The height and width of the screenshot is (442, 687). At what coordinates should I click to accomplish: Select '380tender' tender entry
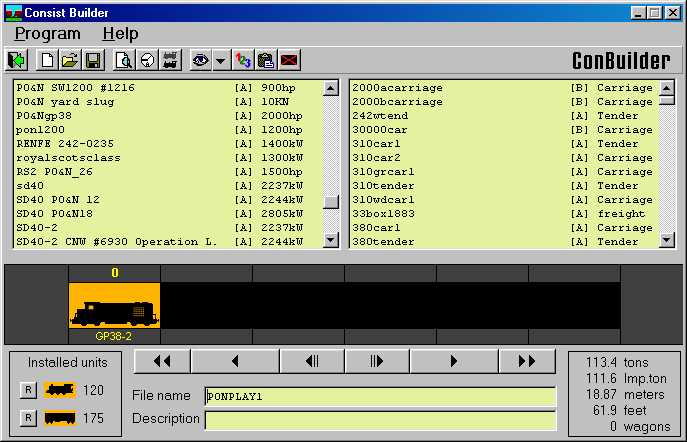[504, 242]
